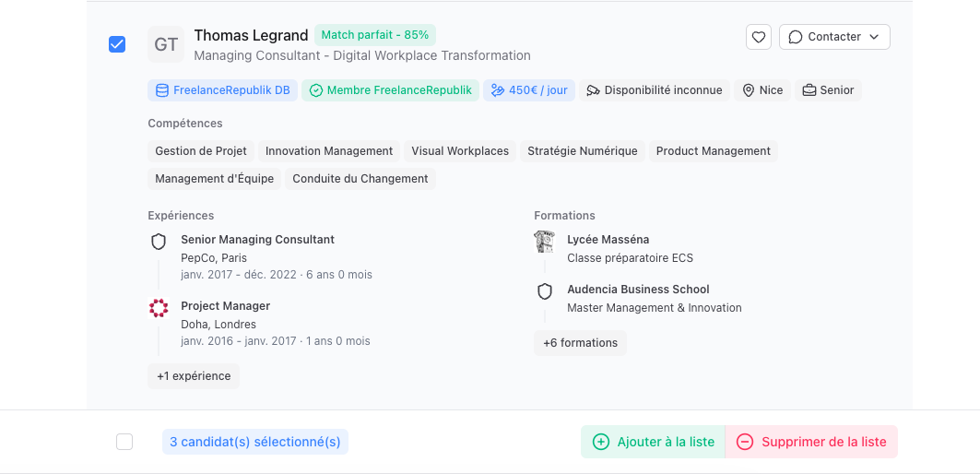Click the red logo beside Project Manager
The height and width of the screenshot is (474, 980).
point(159,308)
